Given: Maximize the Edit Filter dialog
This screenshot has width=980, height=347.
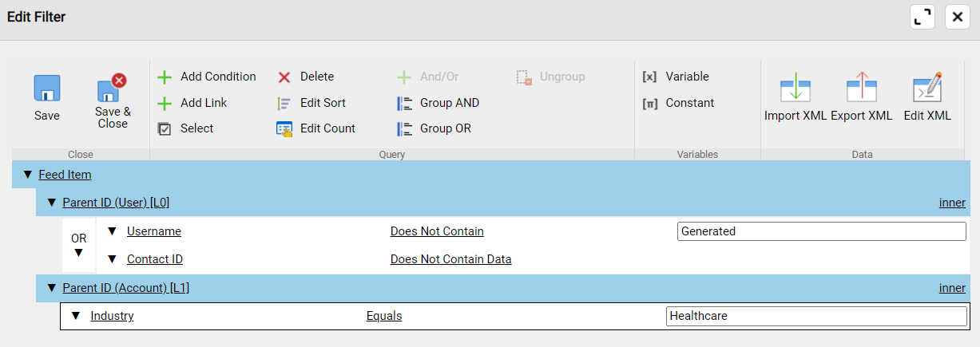Looking at the screenshot, I should click(922, 17).
